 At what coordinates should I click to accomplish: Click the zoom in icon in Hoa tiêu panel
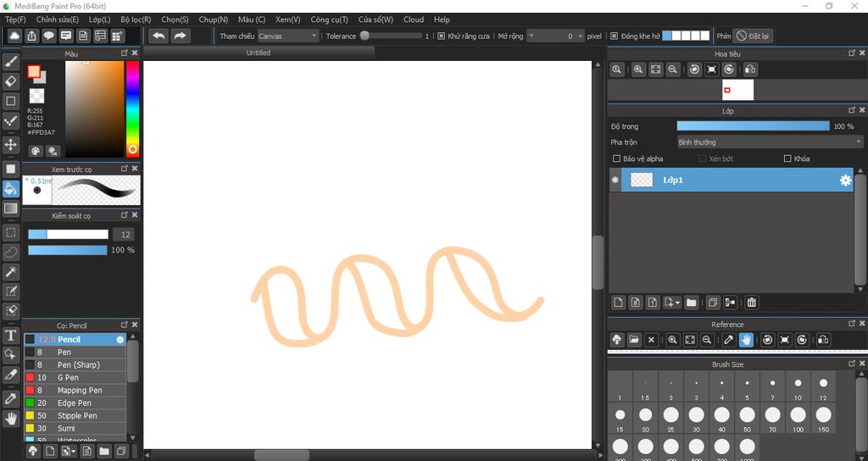(638, 69)
